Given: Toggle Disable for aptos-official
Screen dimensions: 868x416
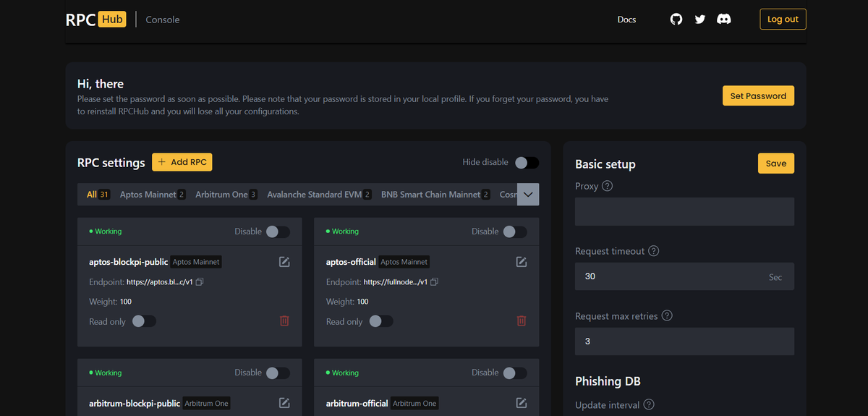Looking at the screenshot, I should (515, 232).
